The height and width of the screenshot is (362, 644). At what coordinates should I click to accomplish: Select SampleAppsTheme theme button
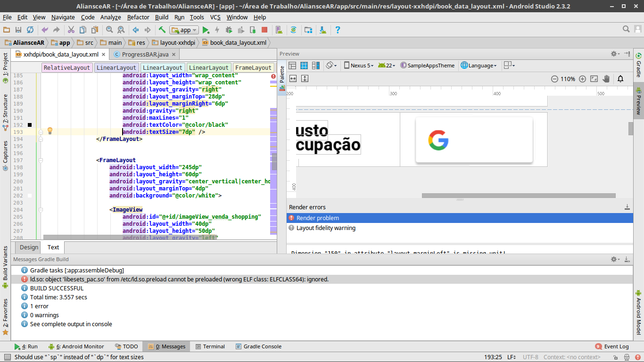coord(427,66)
